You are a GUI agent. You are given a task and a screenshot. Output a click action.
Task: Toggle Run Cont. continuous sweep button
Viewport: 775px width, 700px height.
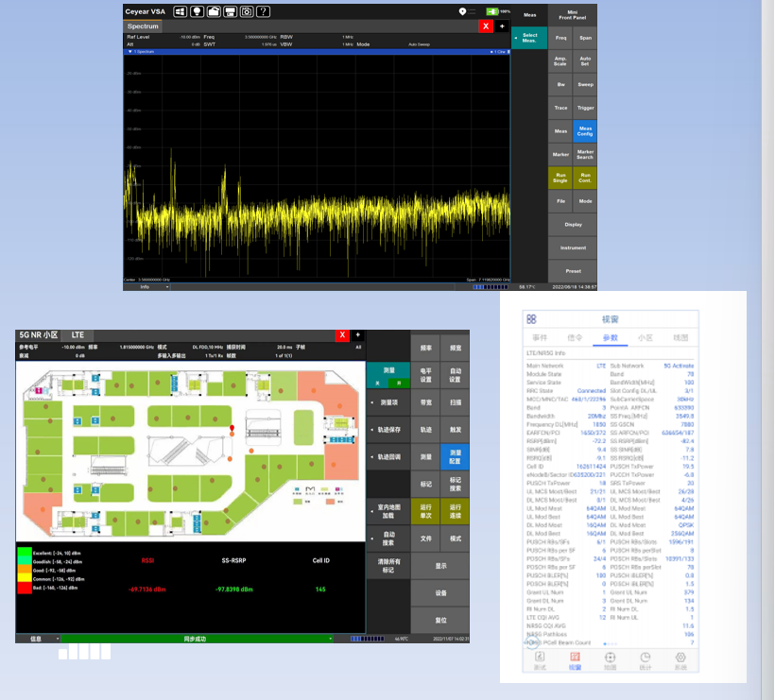tap(585, 177)
